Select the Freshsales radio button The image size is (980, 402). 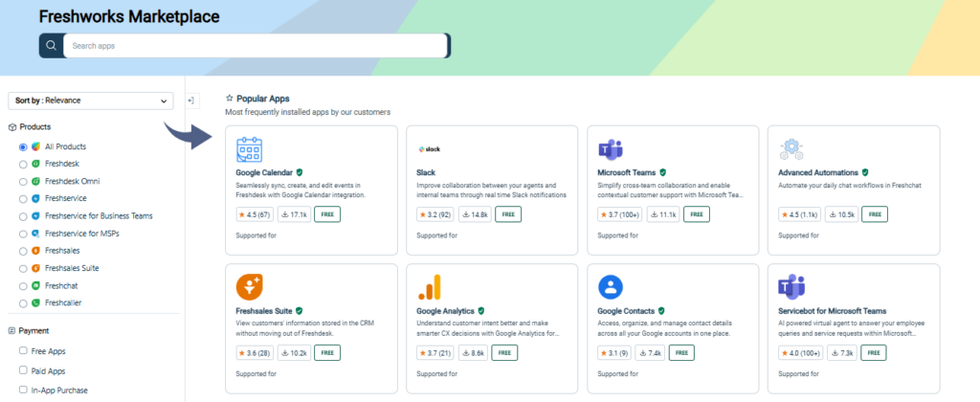pyautogui.click(x=23, y=251)
